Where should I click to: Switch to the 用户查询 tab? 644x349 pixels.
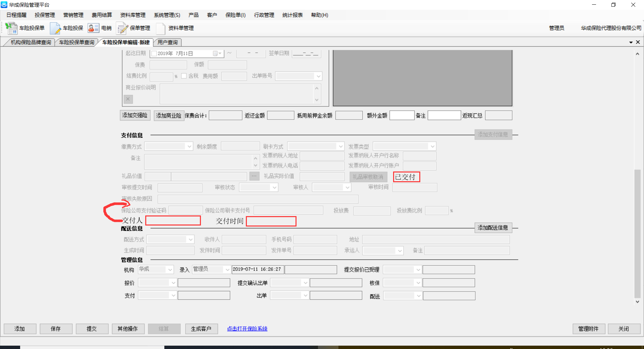pyautogui.click(x=168, y=42)
